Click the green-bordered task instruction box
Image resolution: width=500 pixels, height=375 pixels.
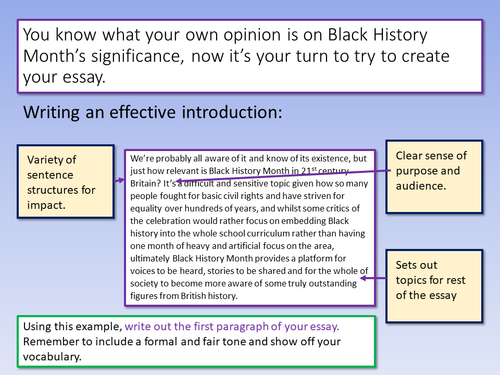[x=196, y=341]
